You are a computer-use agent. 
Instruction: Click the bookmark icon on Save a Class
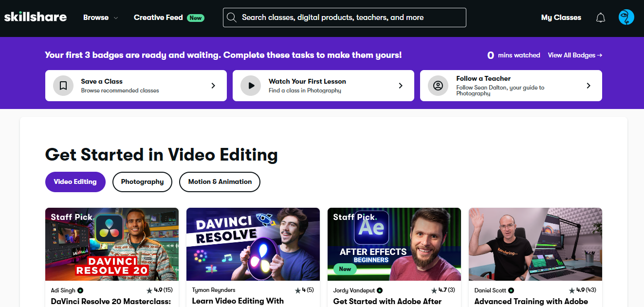[63, 86]
